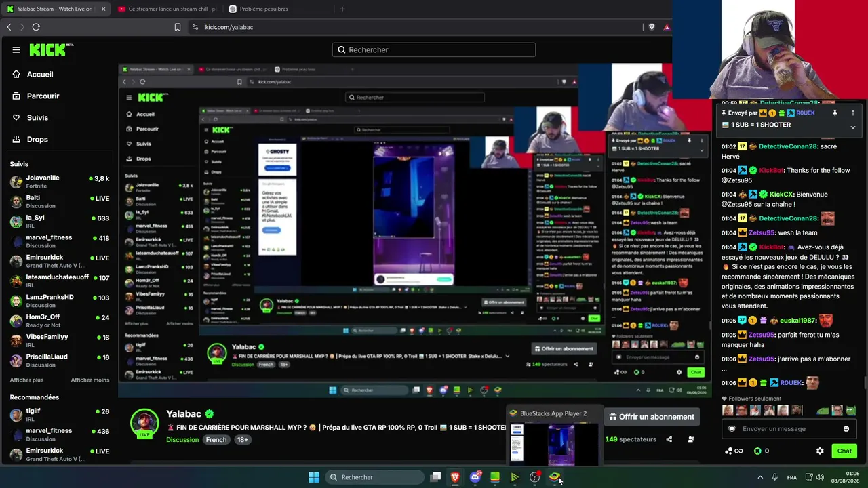868x488 pixels.
Task: Go to the Kick logo homepage
Action: coord(52,49)
